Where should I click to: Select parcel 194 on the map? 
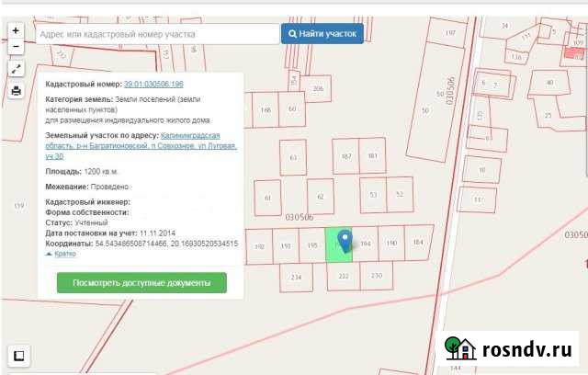pyautogui.click(x=365, y=244)
